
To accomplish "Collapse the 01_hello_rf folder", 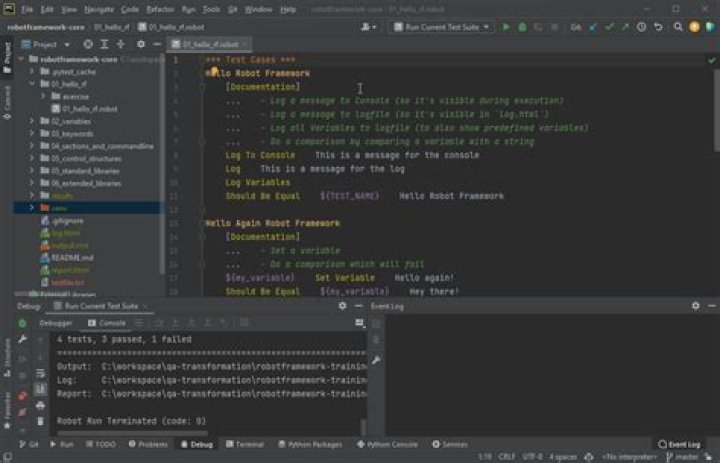I will 32,84.
